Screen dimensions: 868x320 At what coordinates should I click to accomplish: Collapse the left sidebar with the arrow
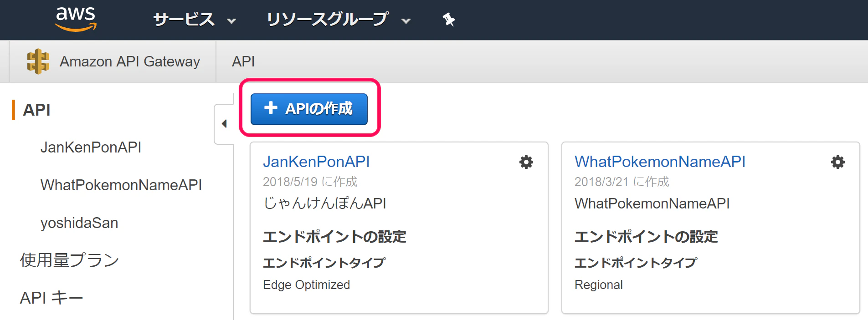click(x=224, y=124)
